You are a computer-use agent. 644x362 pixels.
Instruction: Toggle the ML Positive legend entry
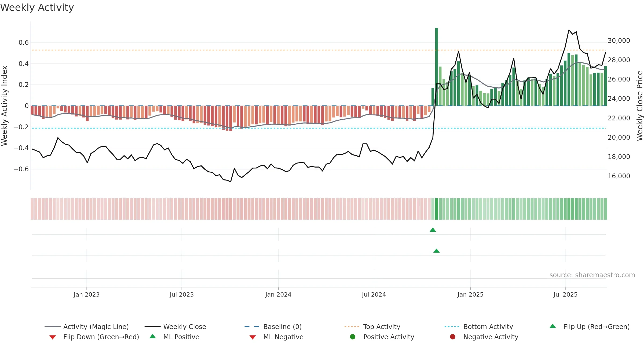pos(174,337)
